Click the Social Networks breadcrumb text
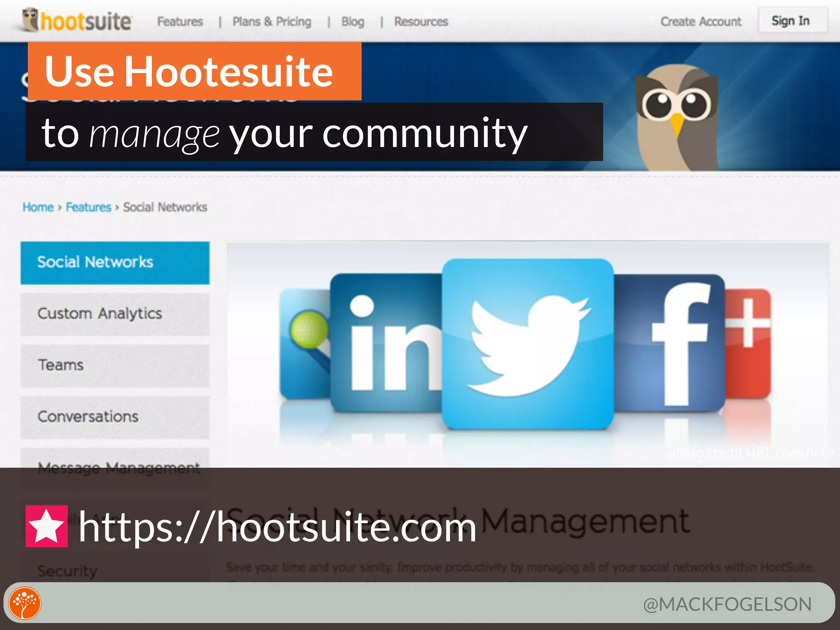840x630 pixels. 165,207
